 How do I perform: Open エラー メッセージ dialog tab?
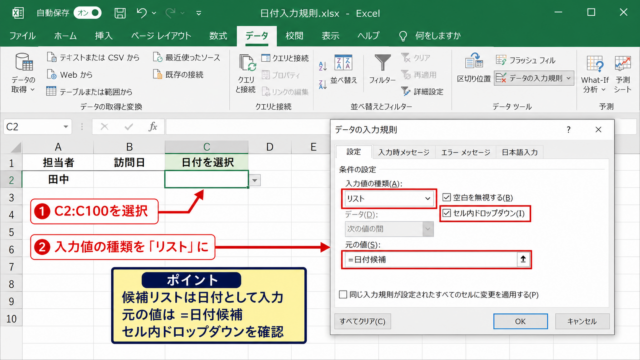pos(465,152)
